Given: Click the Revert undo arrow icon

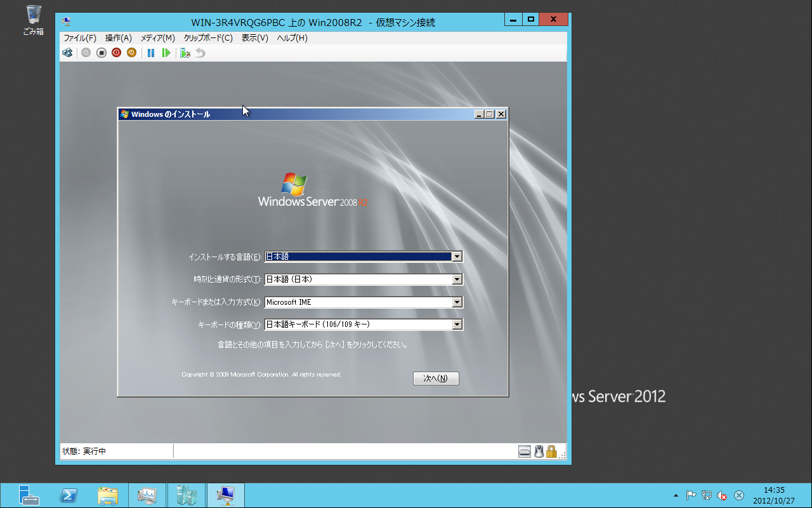Looking at the screenshot, I should point(200,53).
